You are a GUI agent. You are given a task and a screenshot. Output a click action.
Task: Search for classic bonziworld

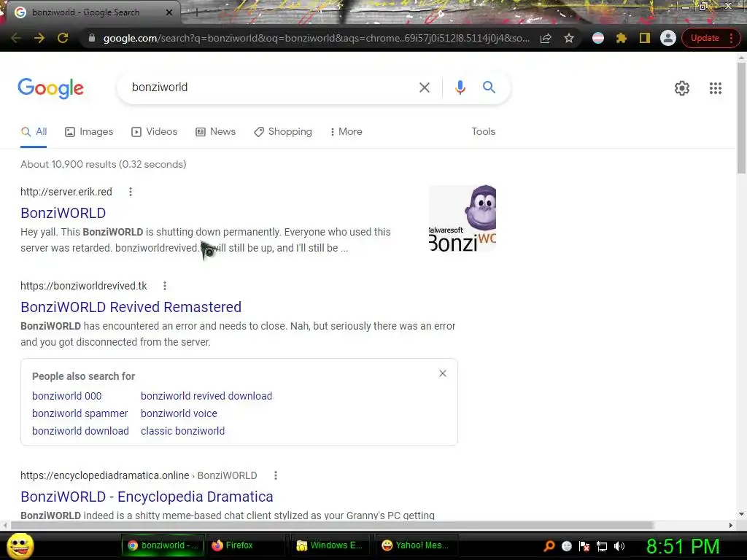[x=182, y=432]
